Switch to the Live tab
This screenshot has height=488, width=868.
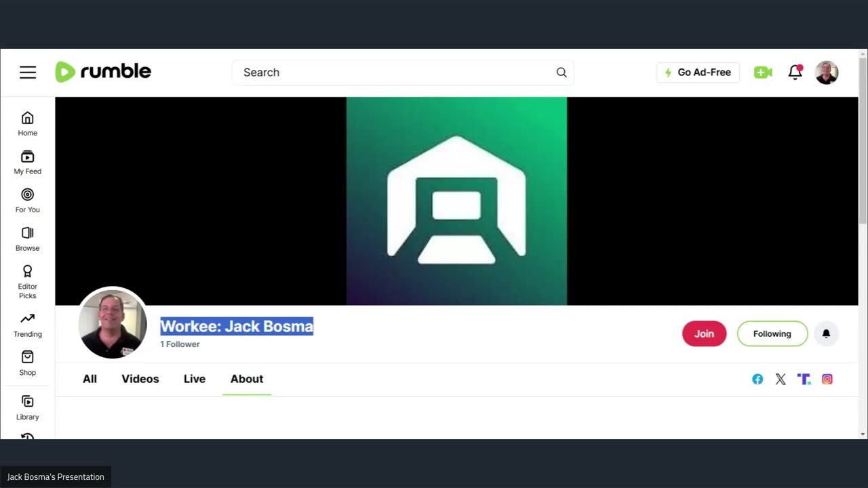click(195, 379)
